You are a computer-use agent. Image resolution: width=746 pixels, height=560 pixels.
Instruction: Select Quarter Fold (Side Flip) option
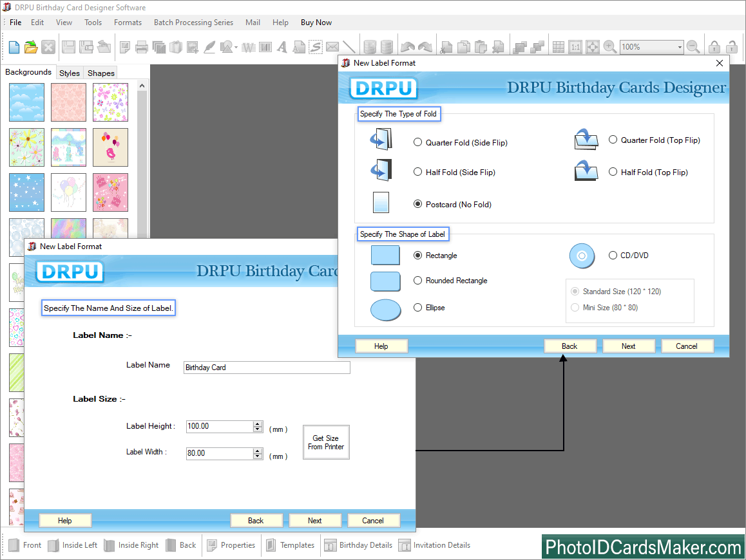418,142
